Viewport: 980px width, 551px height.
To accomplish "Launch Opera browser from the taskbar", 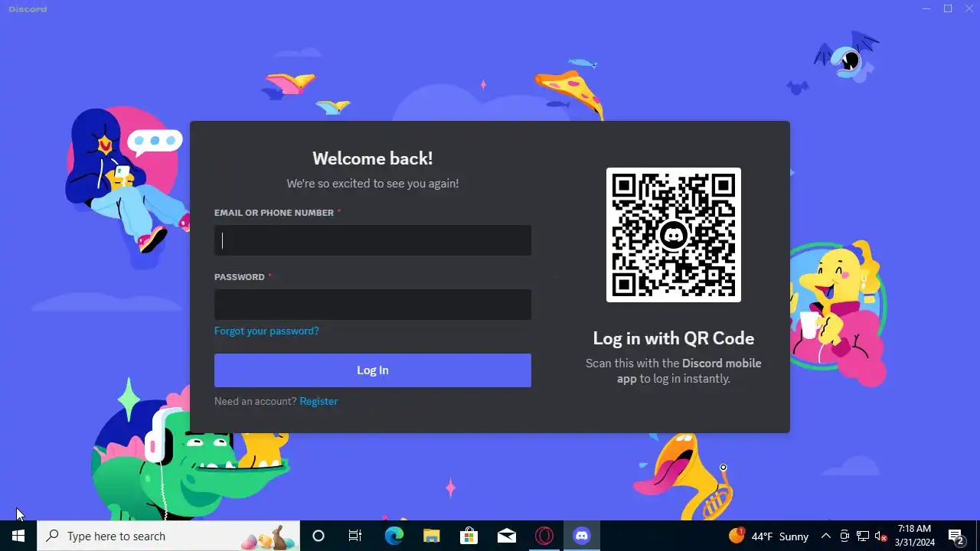I will 544,536.
